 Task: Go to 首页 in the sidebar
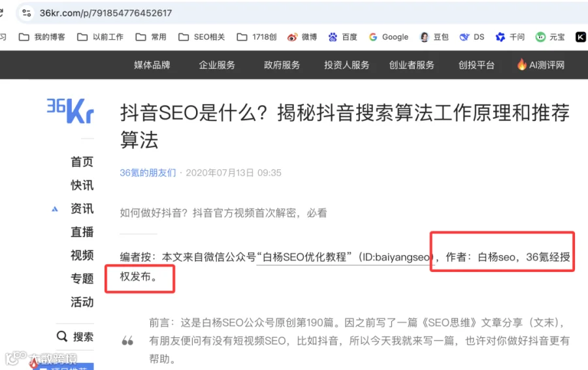click(x=82, y=161)
